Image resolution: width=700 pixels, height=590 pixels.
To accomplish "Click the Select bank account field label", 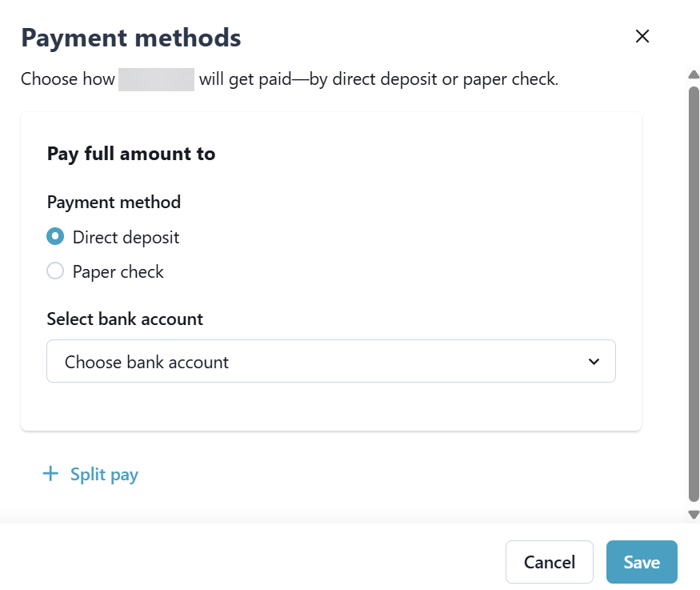I will pos(125,319).
